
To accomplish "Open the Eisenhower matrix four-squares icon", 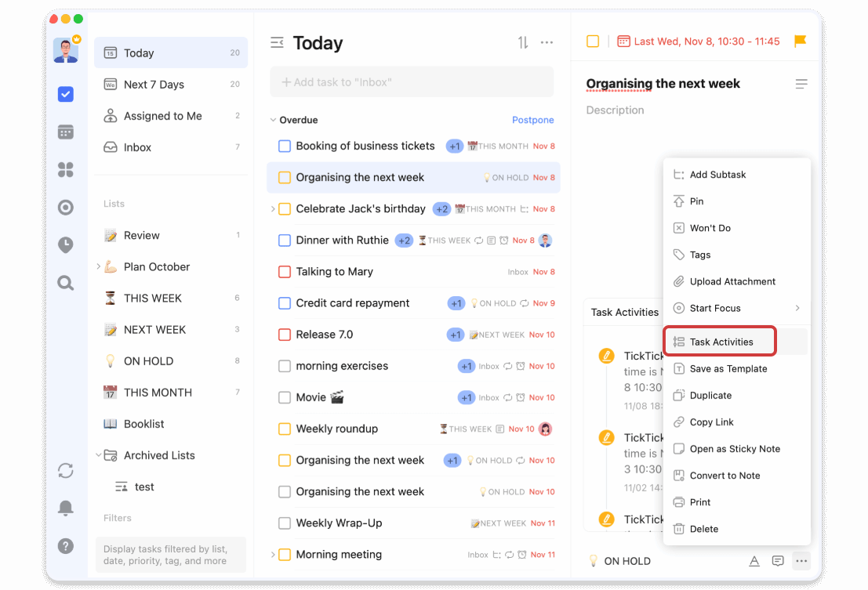I will click(66, 169).
